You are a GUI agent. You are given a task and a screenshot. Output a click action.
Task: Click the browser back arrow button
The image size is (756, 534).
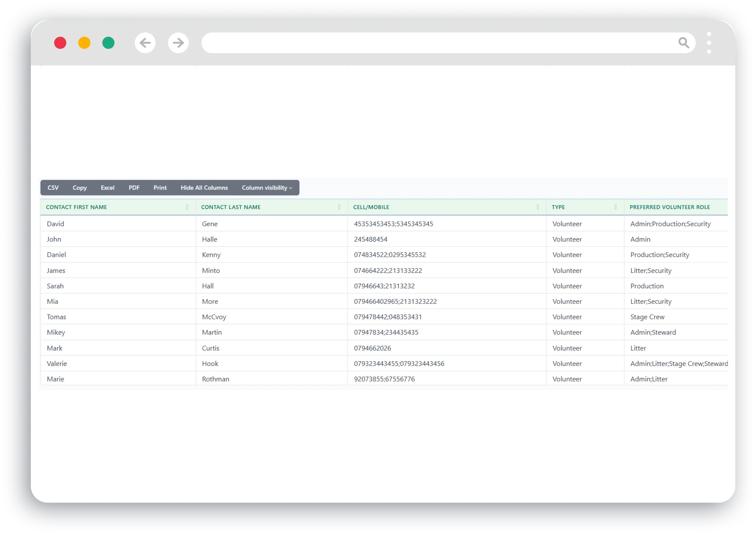(145, 43)
